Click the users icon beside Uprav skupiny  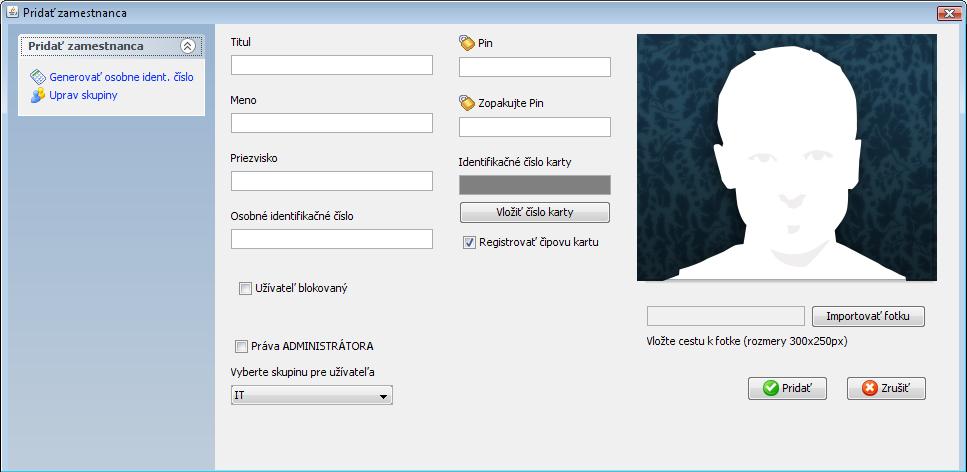coord(38,95)
